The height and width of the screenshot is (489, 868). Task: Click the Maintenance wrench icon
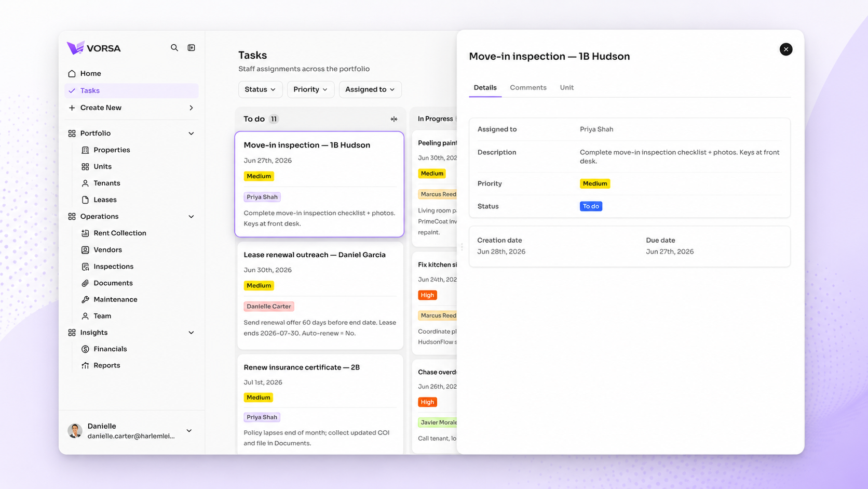[x=85, y=300]
